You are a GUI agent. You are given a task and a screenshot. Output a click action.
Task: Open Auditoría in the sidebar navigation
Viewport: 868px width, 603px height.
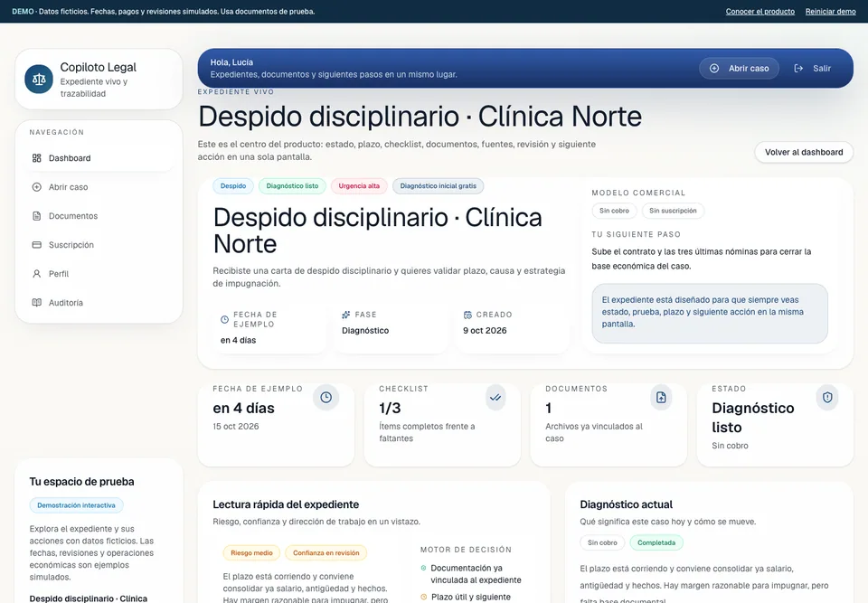(x=99, y=302)
